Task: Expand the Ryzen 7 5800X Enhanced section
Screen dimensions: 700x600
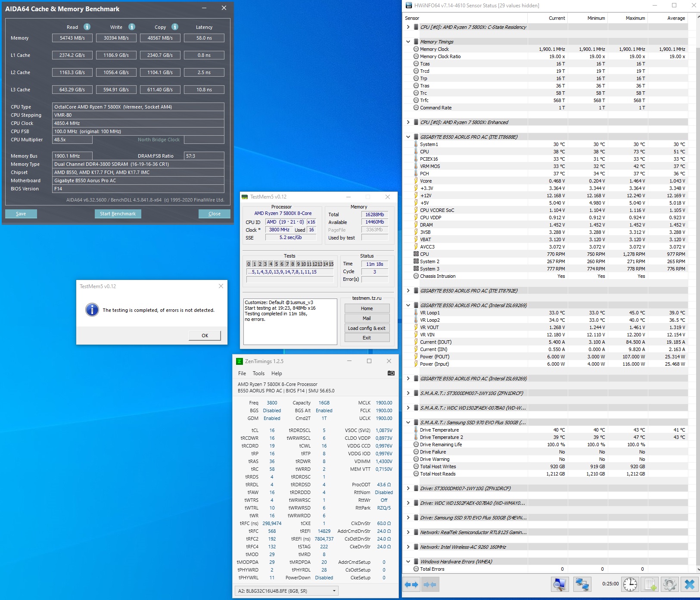Action: coord(408,122)
